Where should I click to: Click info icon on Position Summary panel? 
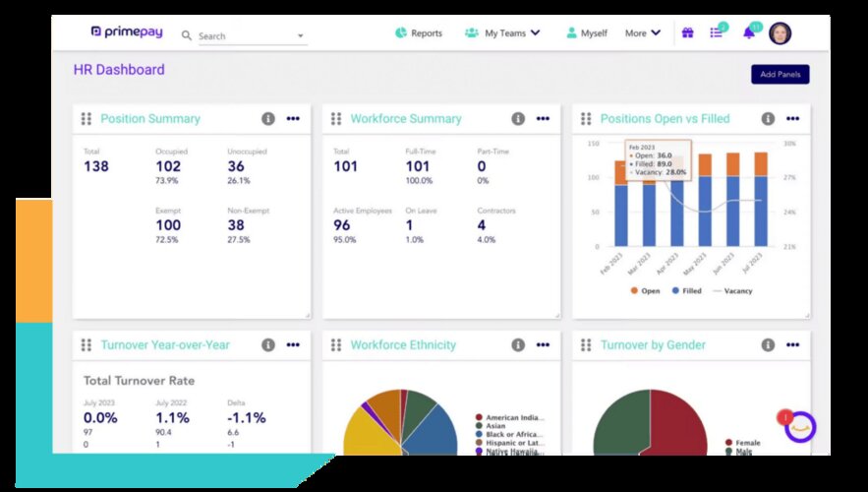(268, 119)
